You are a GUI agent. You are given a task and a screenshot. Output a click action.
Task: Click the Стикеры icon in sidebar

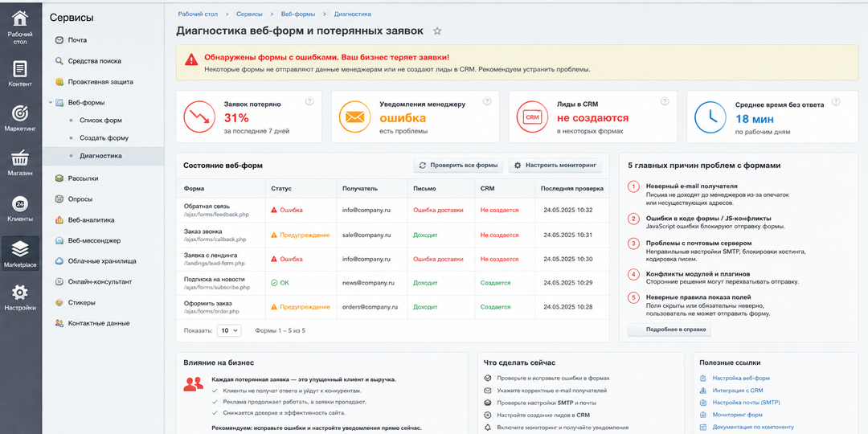click(59, 303)
